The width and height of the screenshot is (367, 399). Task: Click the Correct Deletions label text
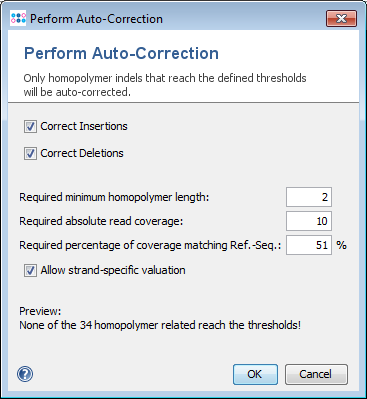tap(82, 153)
